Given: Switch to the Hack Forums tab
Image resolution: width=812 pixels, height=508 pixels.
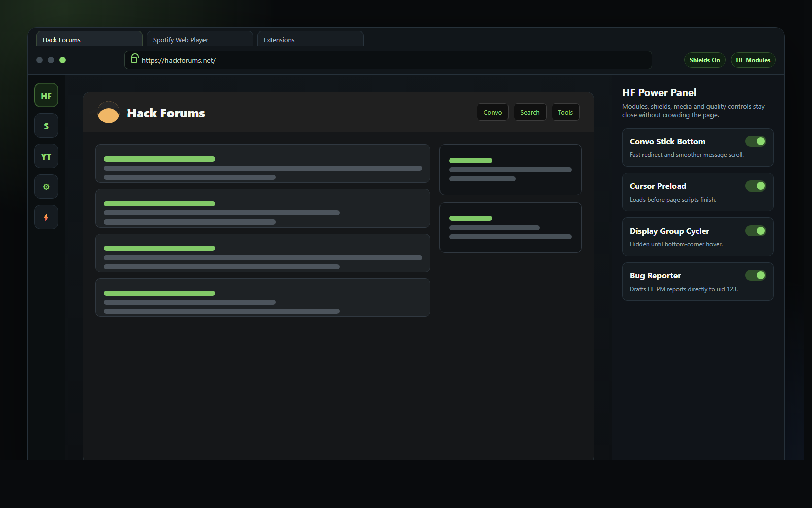Looking at the screenshot, I should tap(89, 39).
